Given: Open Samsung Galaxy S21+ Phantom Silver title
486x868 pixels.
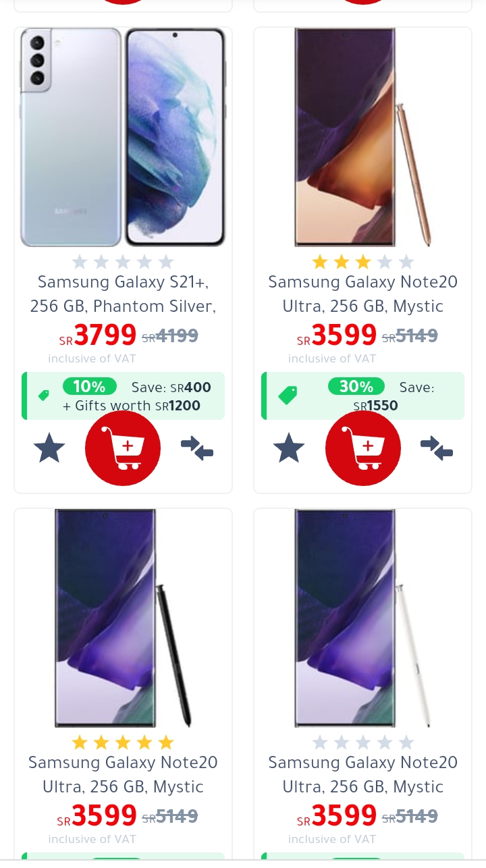Looking at the screenshot, I should point(123,294).
